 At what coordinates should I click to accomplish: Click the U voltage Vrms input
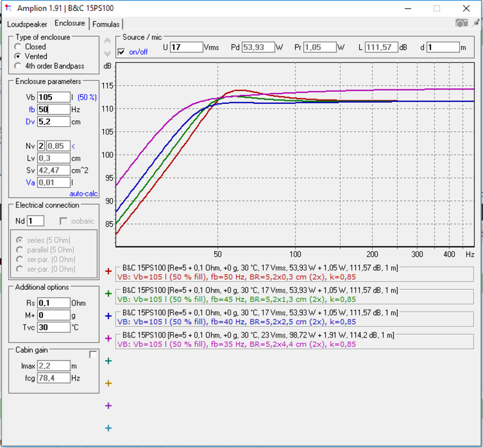(187, 47)
